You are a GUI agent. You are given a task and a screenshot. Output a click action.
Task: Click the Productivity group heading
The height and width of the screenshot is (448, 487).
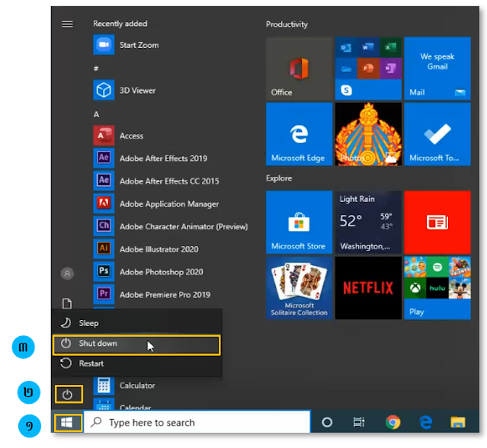pyautogui.click(x=287, y=24)
